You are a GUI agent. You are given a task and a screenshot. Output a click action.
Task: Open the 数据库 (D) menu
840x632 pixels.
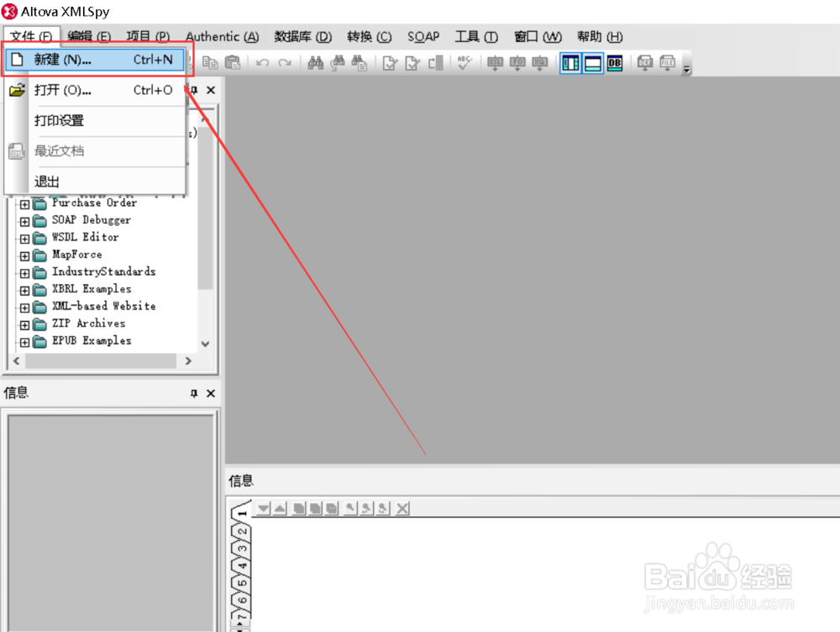point(302,36)
